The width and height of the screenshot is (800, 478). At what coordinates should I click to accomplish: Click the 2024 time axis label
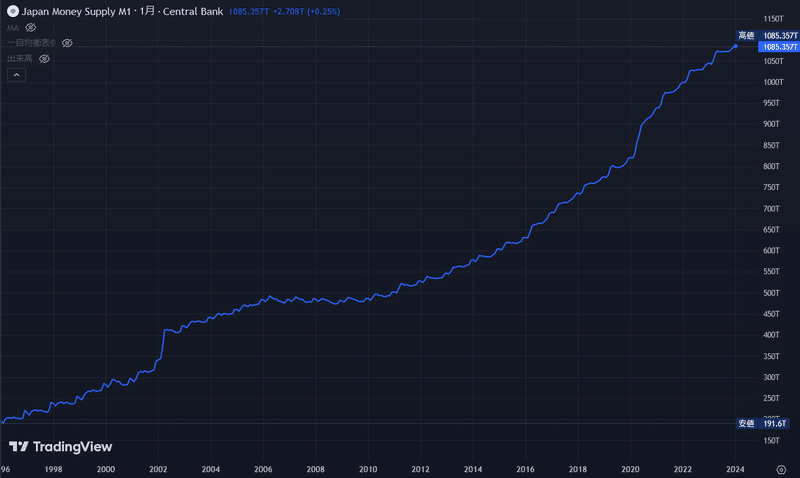pos(735,469)
